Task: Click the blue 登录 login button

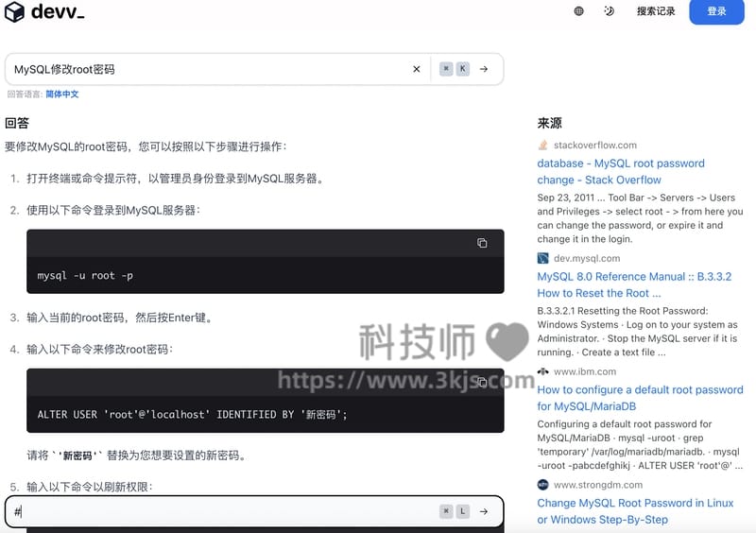Action: [716, 11]
